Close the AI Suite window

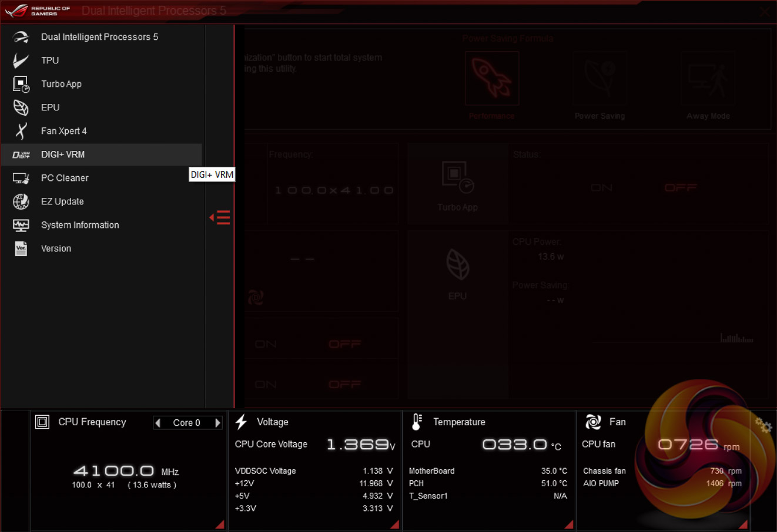click(765, 11)
